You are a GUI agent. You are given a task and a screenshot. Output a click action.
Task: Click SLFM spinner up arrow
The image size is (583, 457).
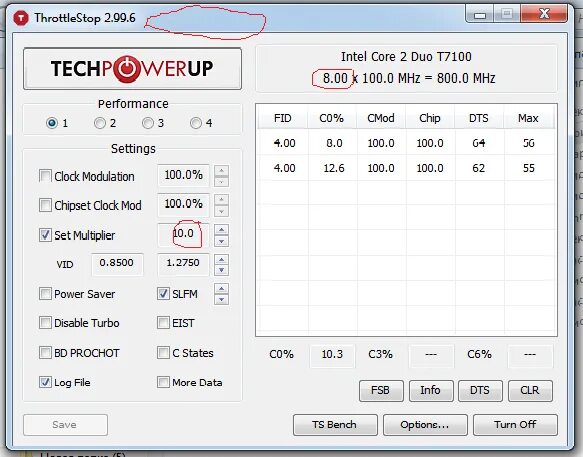(x=222, y=289)
